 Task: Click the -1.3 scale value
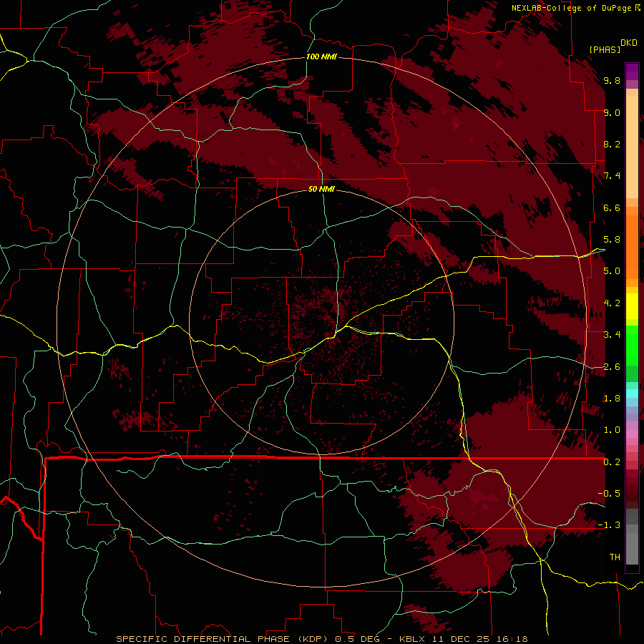pos(609,525)
